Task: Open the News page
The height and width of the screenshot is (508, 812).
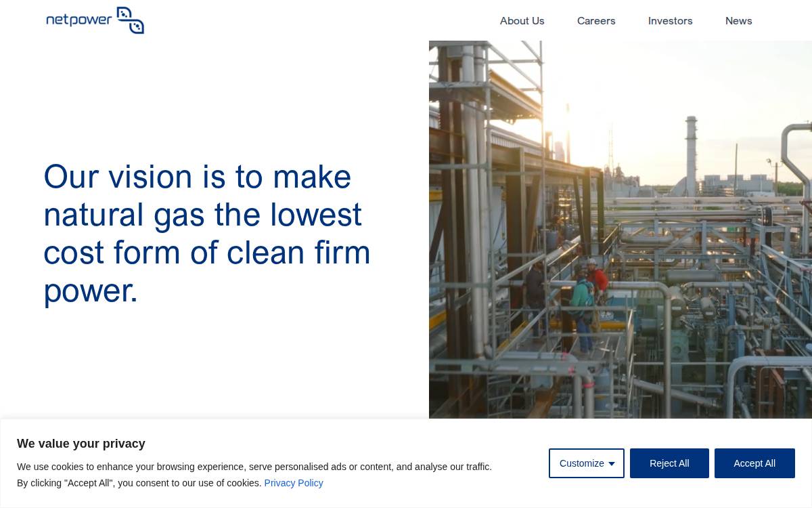Action: tap(738, 21)
